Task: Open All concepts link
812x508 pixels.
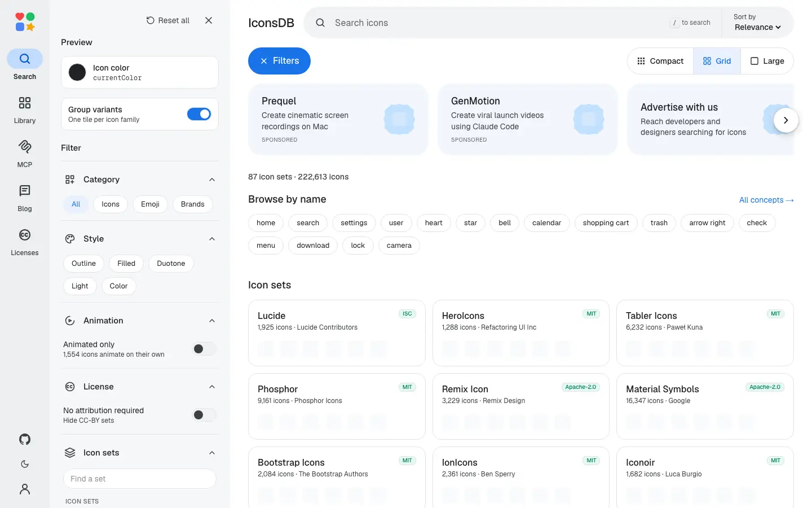Action: (766, 200)
